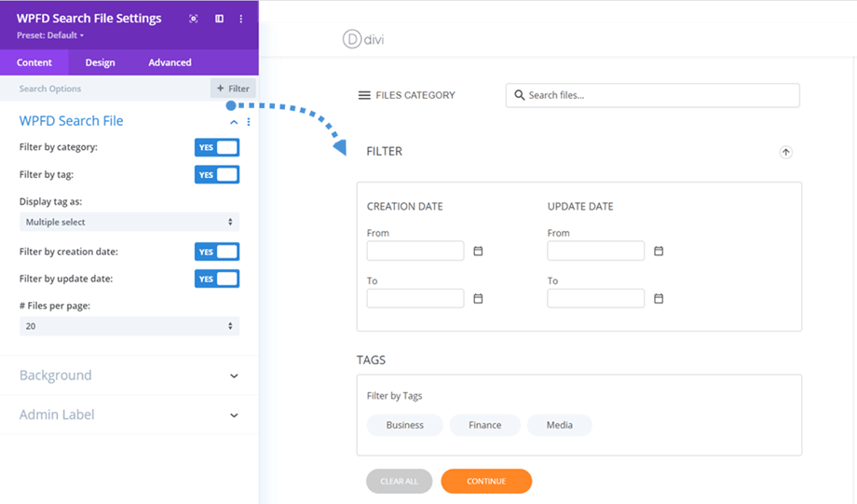Open calendar picker for Creation Date To
This screenshot has width=857, height=504.
coord(478,298)
